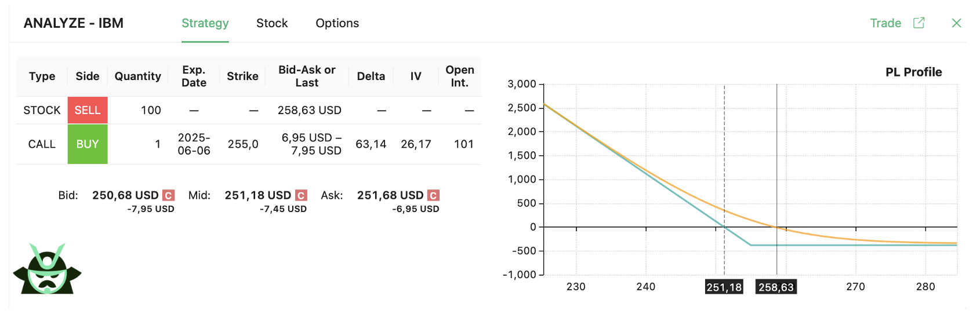This screenshot has width=980, height=314.
Task: Click the Bid price 250,68 USD
Action: pyautogui.click(x=125, y=195)
